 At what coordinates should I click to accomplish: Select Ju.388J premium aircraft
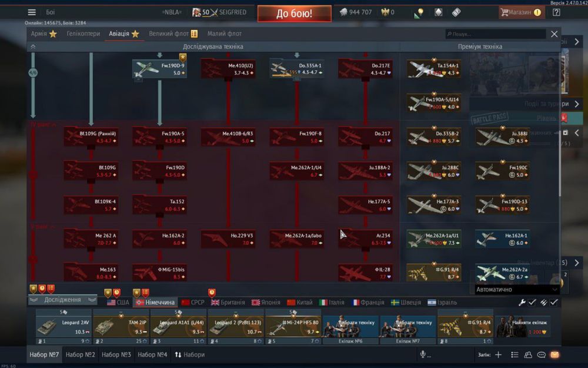[503, 137]
